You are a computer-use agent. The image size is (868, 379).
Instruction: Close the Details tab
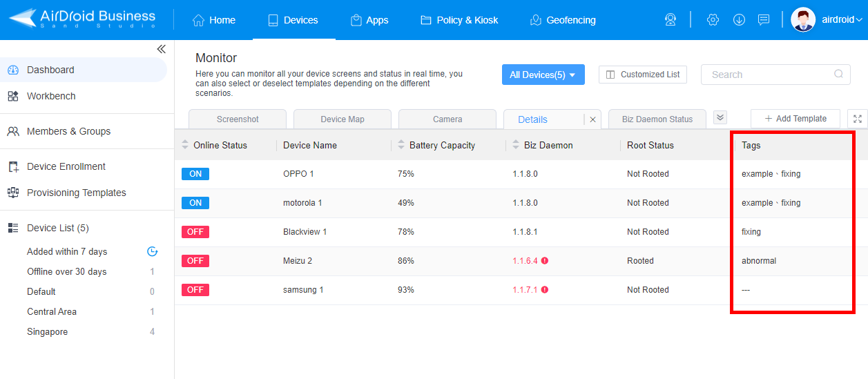tap(592, 119)
